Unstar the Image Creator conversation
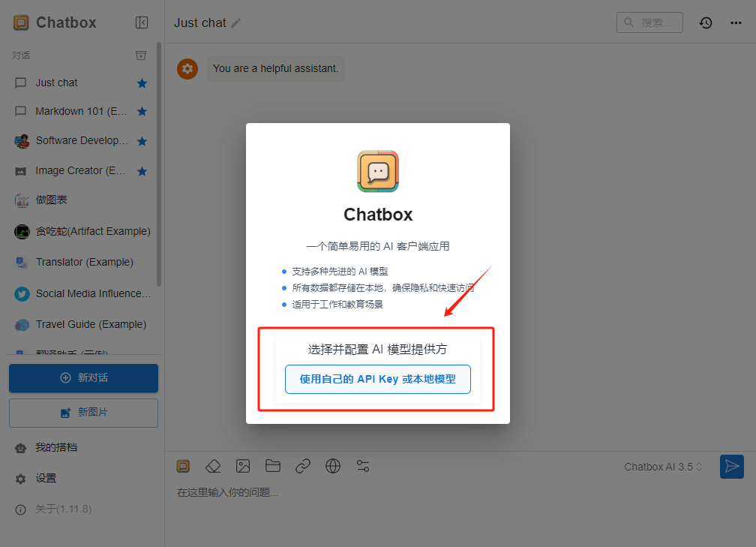 click(x=142, y=171)
